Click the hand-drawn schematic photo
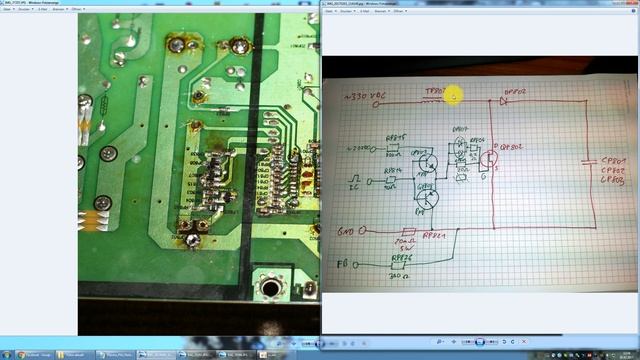The width and height of the screenshot is (640, 360). (480, 174)
